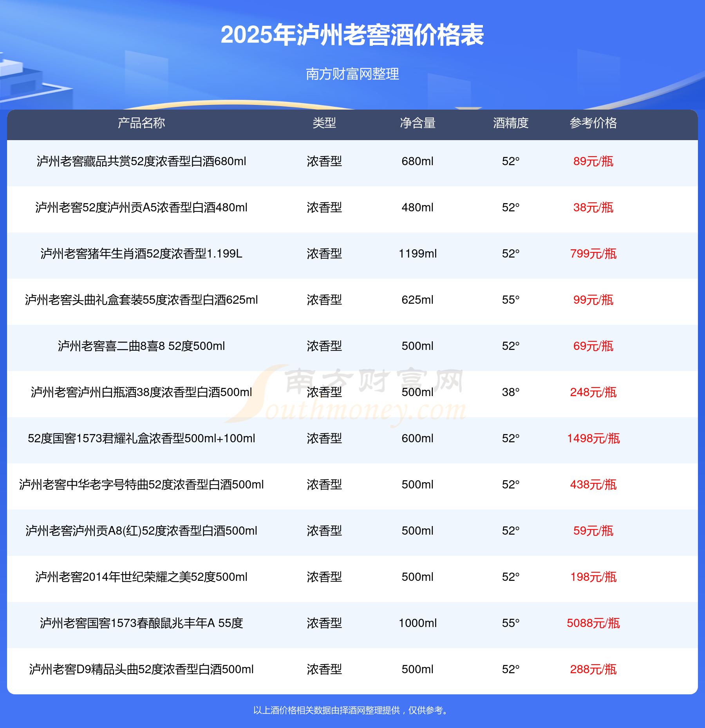This screenshot has height=728, width=705.
Task: Click product name '52度国窖1573君耀礼盒浓香型500ml+100ml'
Action: coord(141,438)
